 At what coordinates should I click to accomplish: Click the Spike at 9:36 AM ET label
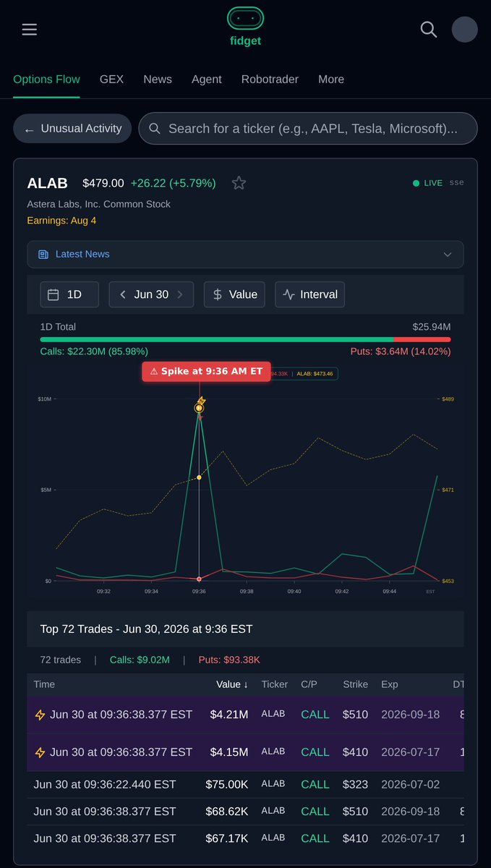(207, 371)
